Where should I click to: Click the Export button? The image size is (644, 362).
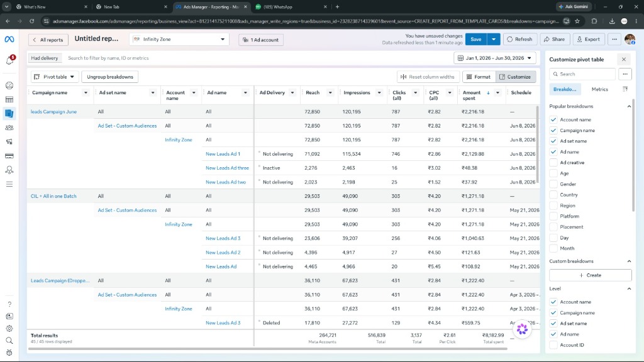coord(589,40)
